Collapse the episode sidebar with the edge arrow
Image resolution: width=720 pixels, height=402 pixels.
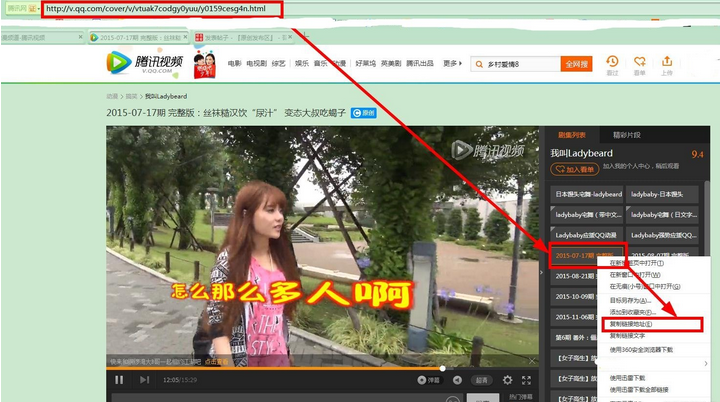(x=541, y=272)
